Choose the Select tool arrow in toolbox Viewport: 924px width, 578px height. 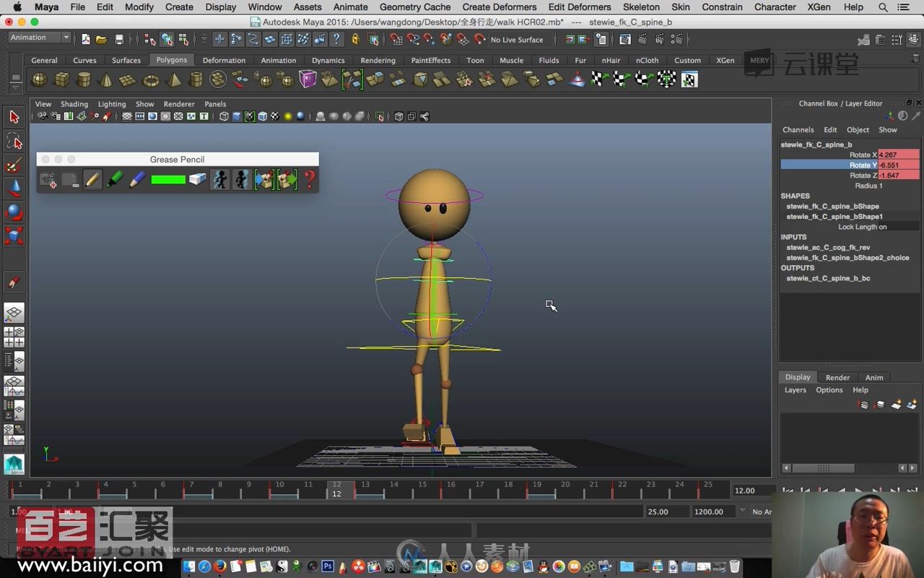click(x=14, y=116)
